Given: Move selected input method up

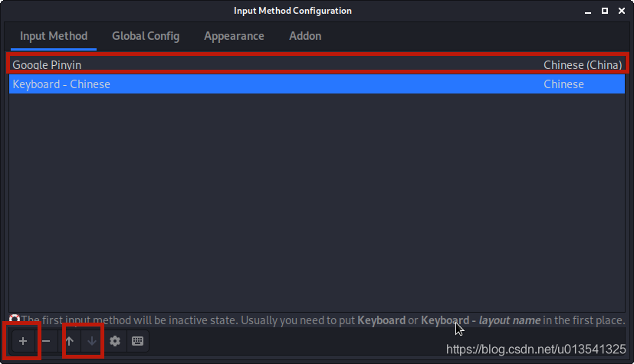Looking at the screenshot, I should pyautogui.click(x=69, y=341).
